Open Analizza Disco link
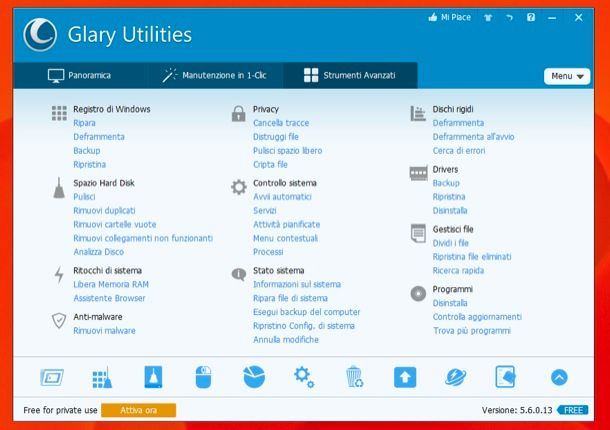This screenshot has height=430, width=610. click(x=98, y=252)
